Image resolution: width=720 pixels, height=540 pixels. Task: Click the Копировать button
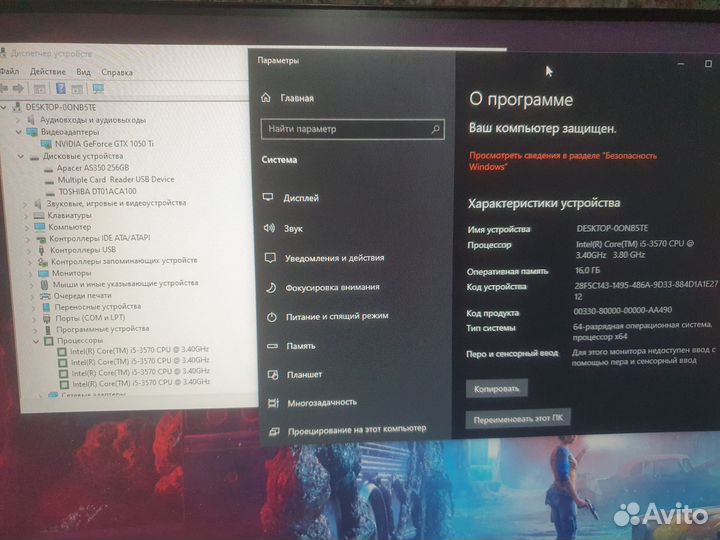pyautogui.click(x=496, y=388)
